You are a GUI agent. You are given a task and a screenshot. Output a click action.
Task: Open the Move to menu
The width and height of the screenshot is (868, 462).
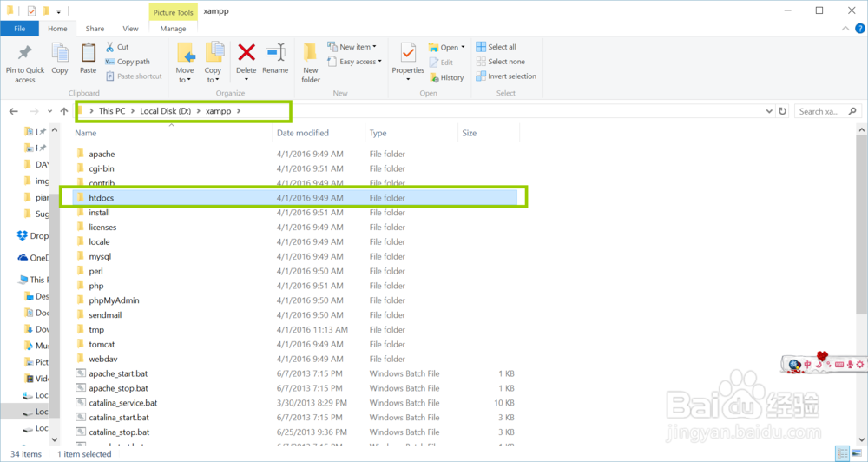[185, 63]
